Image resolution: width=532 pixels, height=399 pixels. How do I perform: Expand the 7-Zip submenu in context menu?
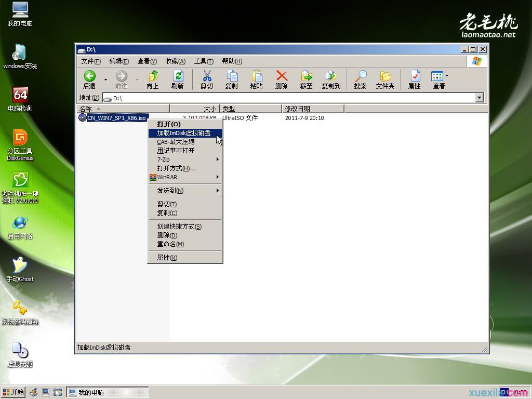click(x=185, y=159)
